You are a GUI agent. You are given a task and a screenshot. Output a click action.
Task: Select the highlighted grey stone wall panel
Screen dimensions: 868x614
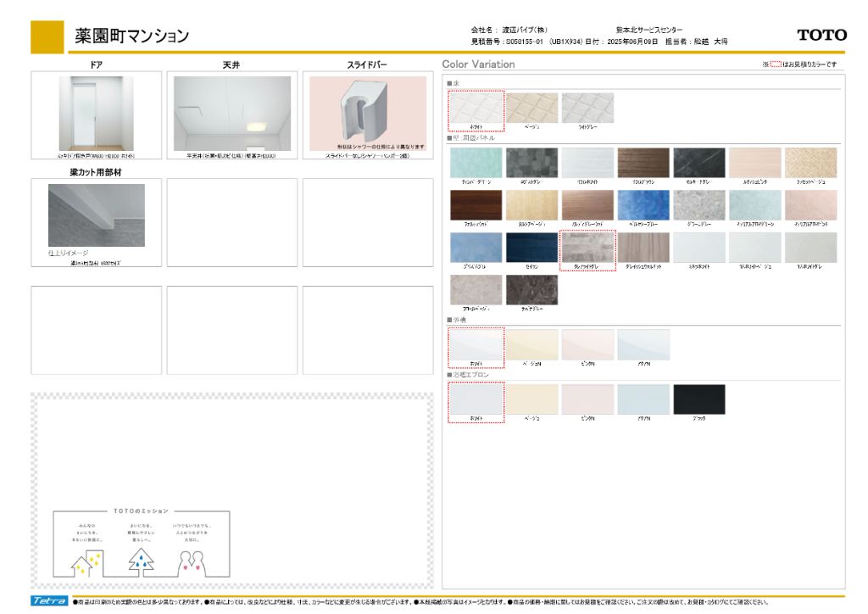(x=587, y=247)
